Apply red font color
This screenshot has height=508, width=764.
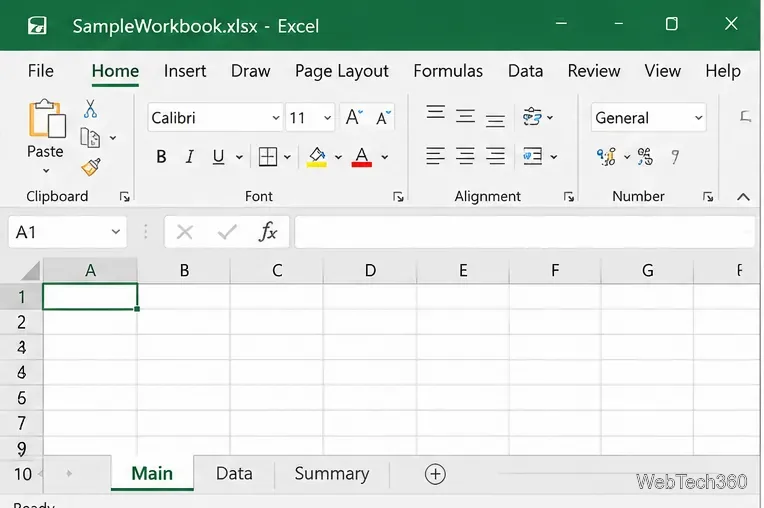click(x=362, y=157)
